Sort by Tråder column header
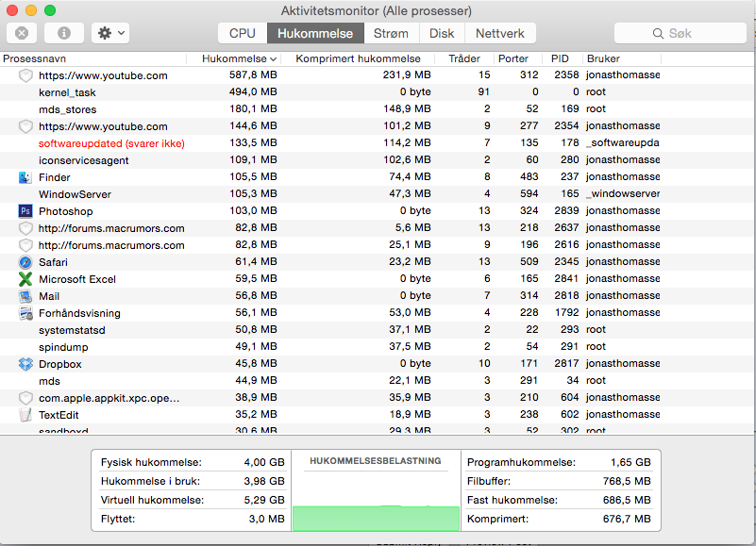756x546 pixels. click(463, 58)
